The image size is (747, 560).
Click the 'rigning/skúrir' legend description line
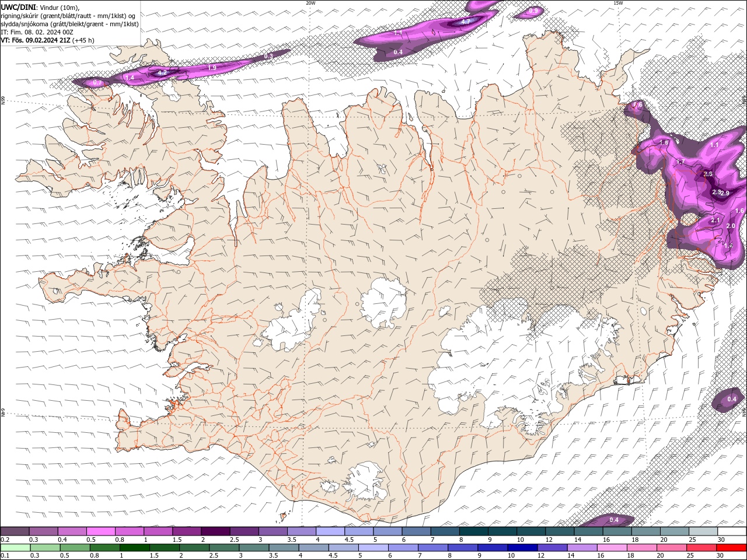pos(68,16)
